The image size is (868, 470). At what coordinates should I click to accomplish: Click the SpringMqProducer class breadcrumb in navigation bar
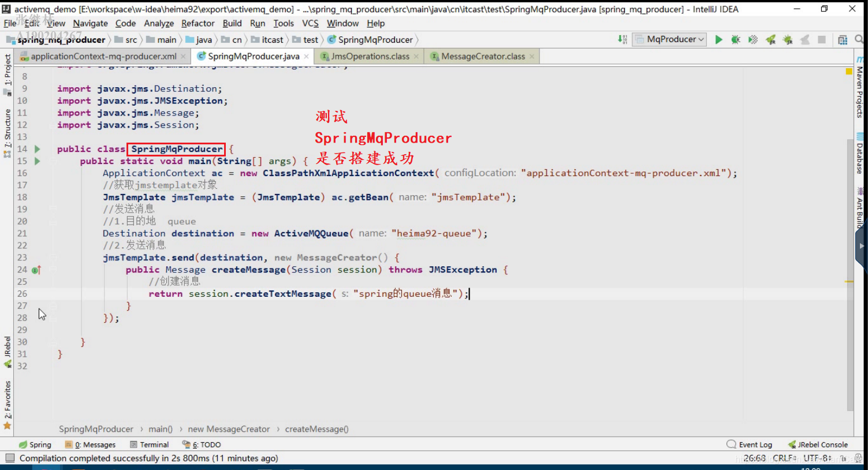click(x=370, y=40)
